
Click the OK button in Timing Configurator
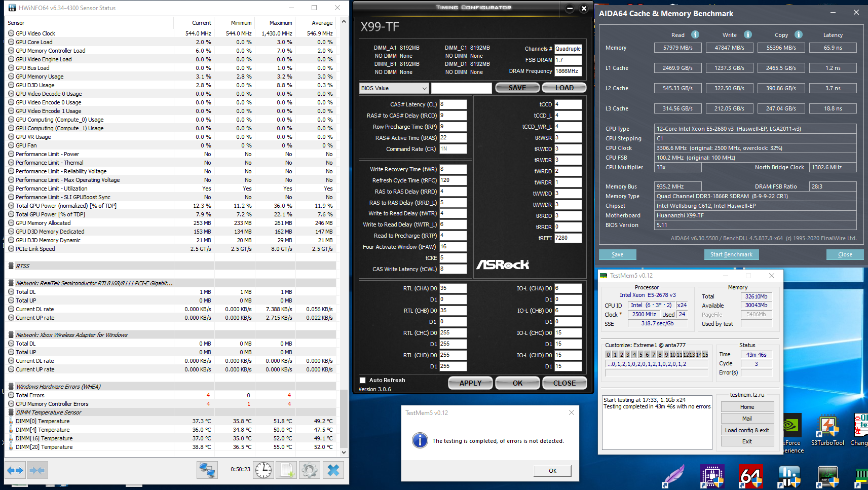pyautogui.click(x=517, y=383)
